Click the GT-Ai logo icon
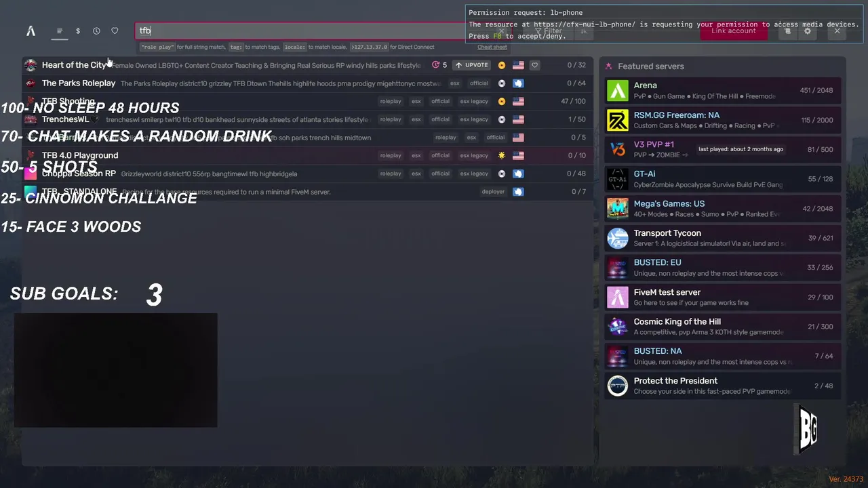Image resolution: width=868 pixels, height=488 pixels. [618, 179]
